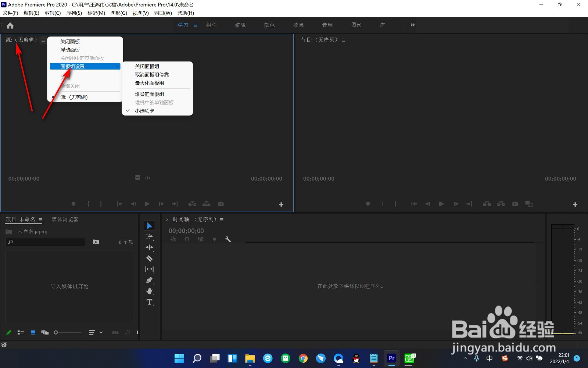This screenshot has width=588, height=368.
Task: Click Comparison View icon in Program monitor
Action: tap(529, 204)
